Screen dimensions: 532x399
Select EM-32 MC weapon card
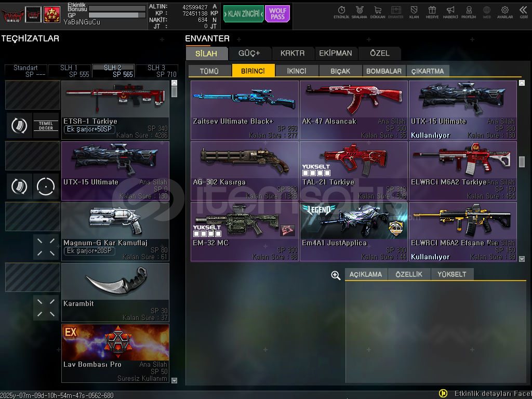(245, 232)
